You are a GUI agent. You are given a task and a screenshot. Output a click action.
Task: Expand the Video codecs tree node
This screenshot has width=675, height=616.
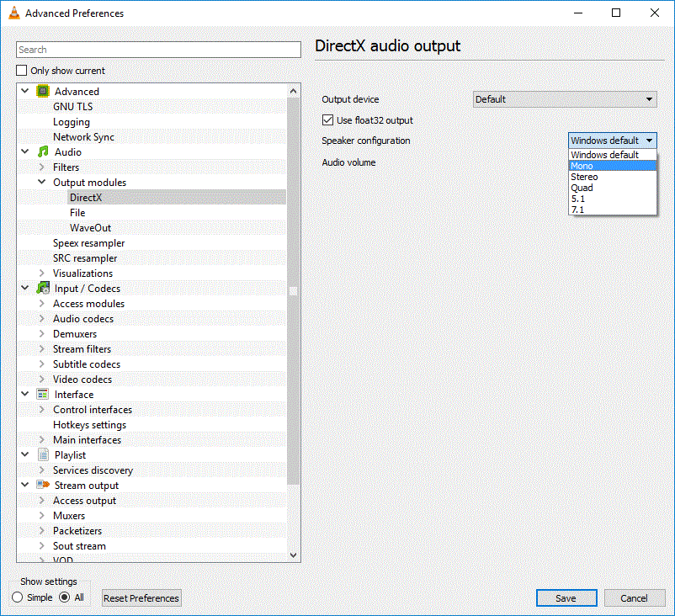click(42, 380)
